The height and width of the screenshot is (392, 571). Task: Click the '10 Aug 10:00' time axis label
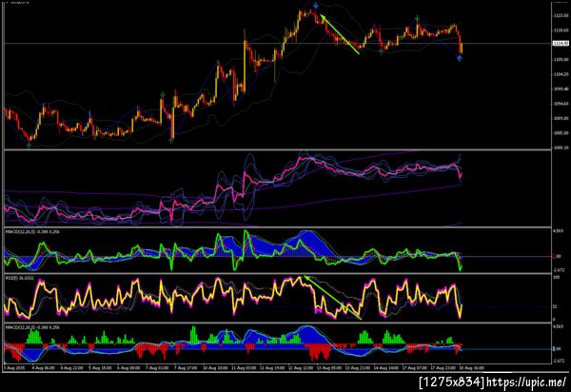215,368
